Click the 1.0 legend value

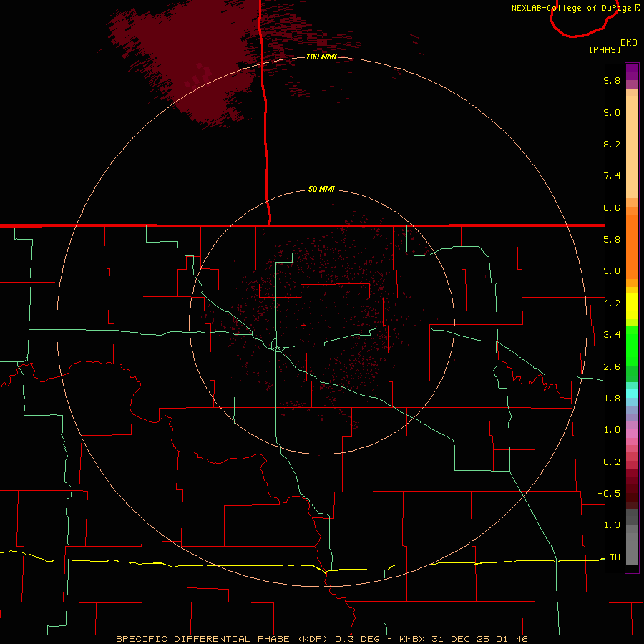pyautogui.click(x=612, y=430)
